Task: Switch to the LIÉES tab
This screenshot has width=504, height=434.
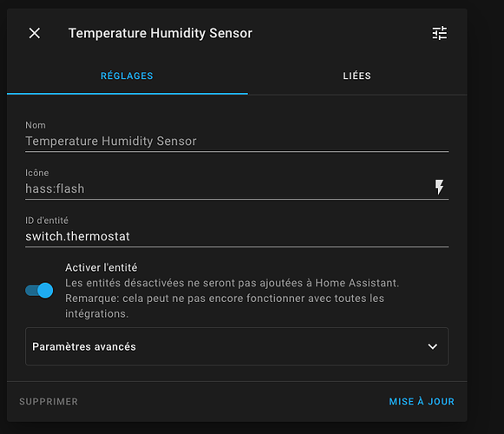Action: [357, 76]
